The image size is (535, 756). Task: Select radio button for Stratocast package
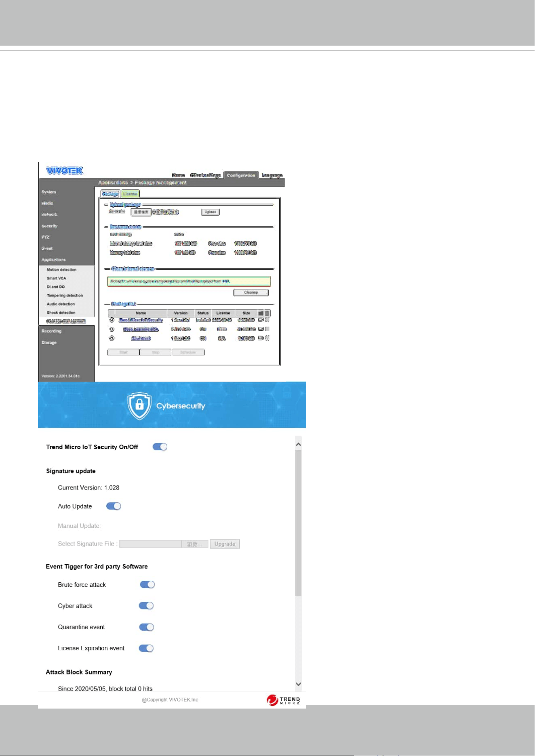click(x=112, y=338)
